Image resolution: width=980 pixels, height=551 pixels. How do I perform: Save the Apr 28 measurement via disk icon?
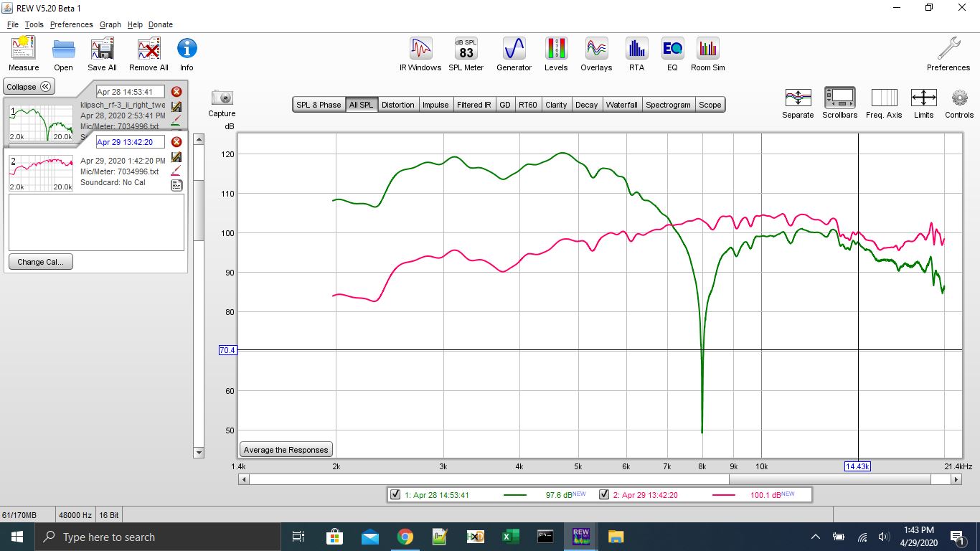click(x=176, y=106)
